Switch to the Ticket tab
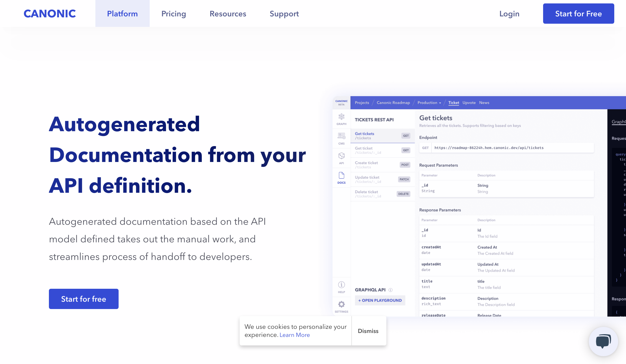The image size is (626, 364). pos(453,102)
